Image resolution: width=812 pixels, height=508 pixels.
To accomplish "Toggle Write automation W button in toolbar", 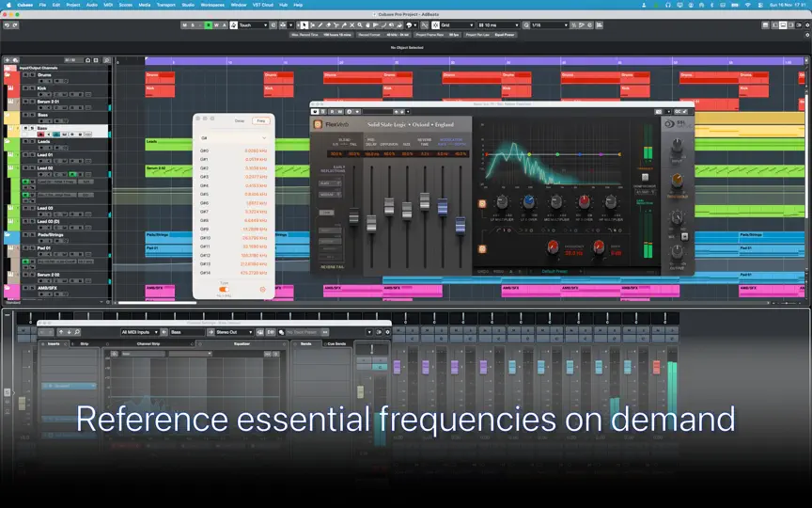I will (216, 24).
